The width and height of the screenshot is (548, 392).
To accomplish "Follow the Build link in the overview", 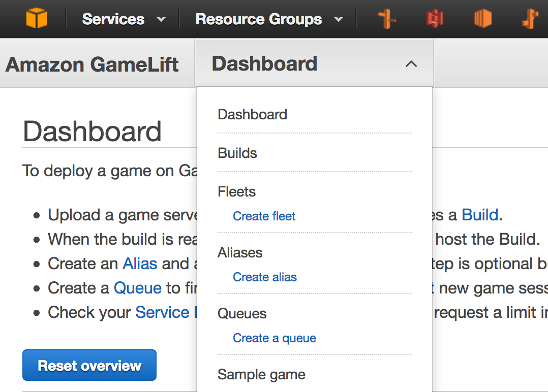I will point(480,215).
